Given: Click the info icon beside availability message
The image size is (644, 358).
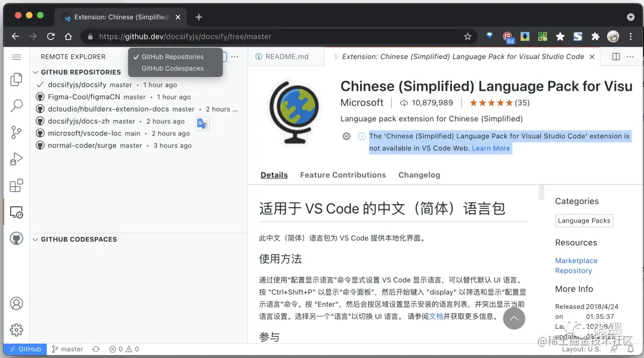Looking at the screenshot, I should click(x=362, y=137).
